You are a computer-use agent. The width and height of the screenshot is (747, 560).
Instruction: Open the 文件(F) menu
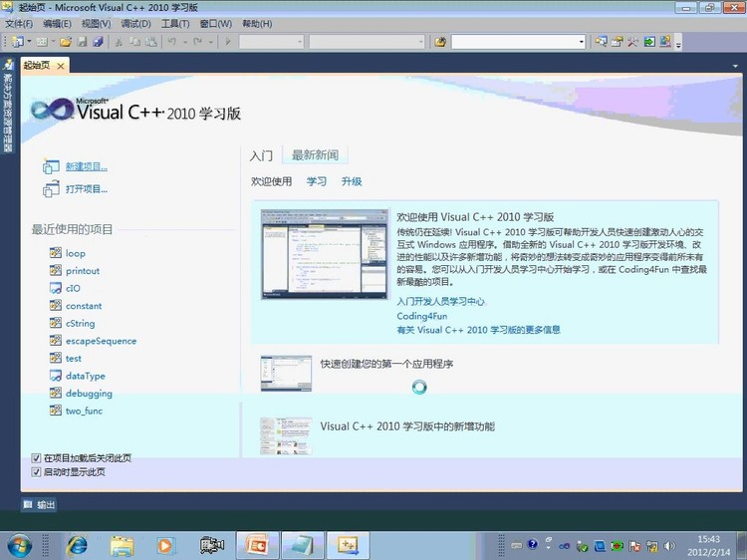(19, 23)
